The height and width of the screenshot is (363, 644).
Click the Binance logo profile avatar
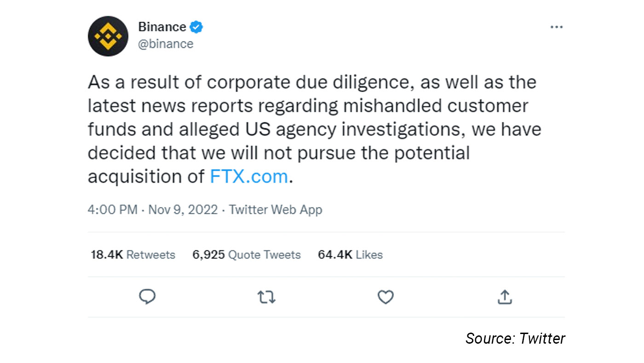108,36
